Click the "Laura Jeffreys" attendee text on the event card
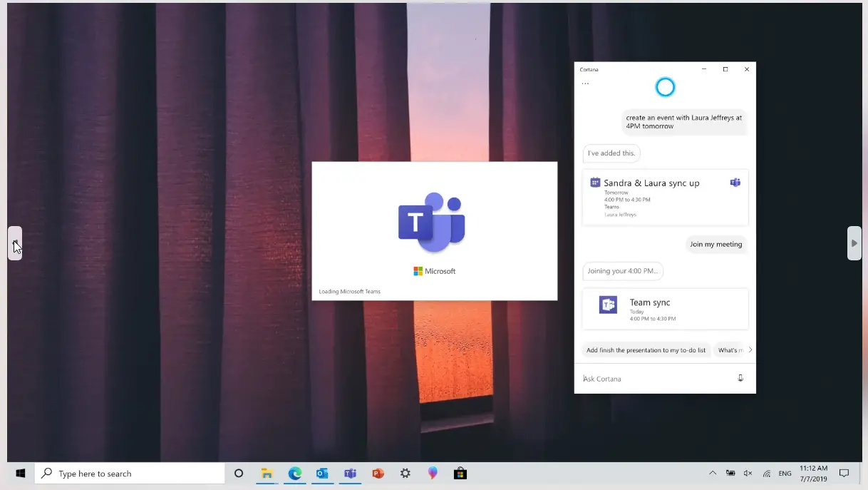 tap(620, 214)
